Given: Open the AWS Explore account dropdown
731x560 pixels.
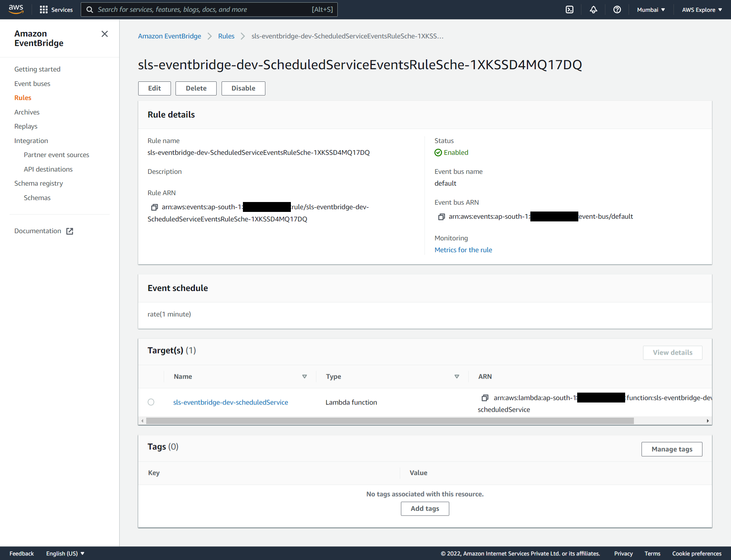Looking at the screenshot, I should [702, 10].
